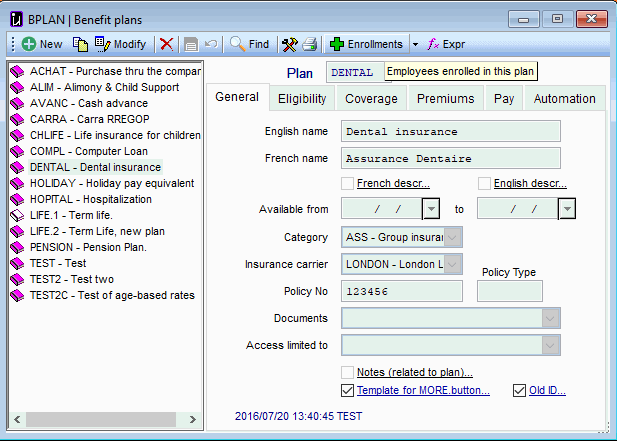Screen dimensions: 617x441
Task: Click the Policy No input field
Action: point(401,291)
